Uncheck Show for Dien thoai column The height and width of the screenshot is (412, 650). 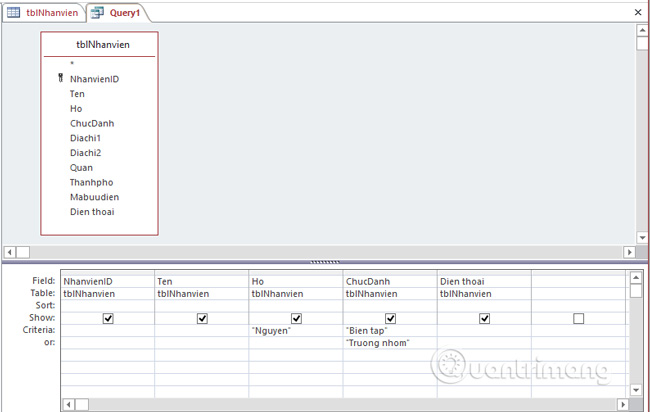(484, 318)
